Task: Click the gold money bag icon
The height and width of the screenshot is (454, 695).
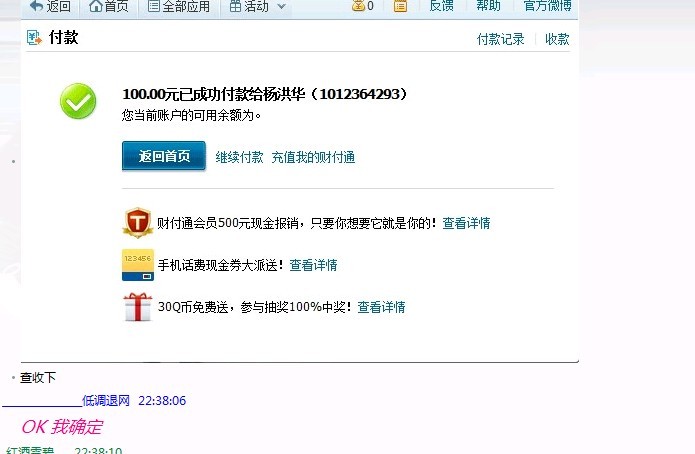Action: tap(358, 5)
